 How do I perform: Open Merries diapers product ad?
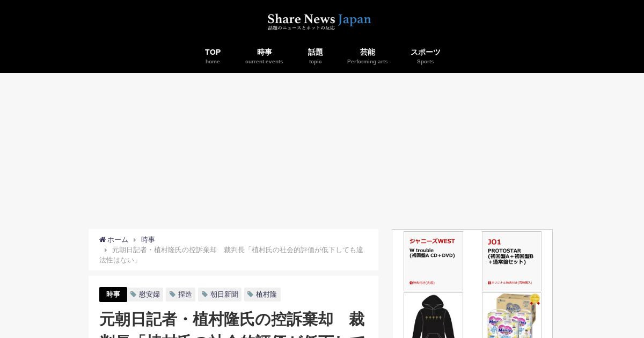pyautogui.click(x=511, y=315)
